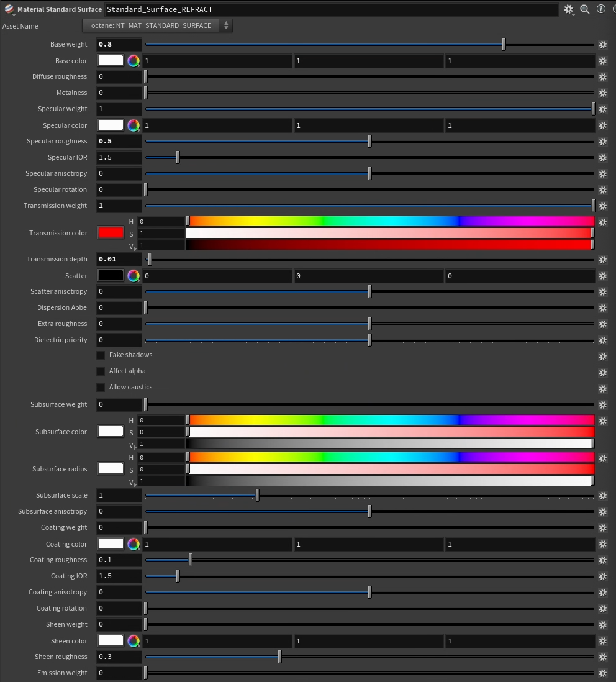Click the Transmission color V channel expander arrow
This screenshot has width=616, height=682.
tap(135, 248)
